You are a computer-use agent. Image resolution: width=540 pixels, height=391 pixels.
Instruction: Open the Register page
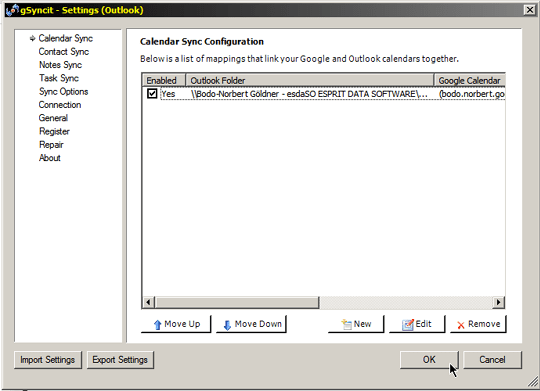pos(54,132)
